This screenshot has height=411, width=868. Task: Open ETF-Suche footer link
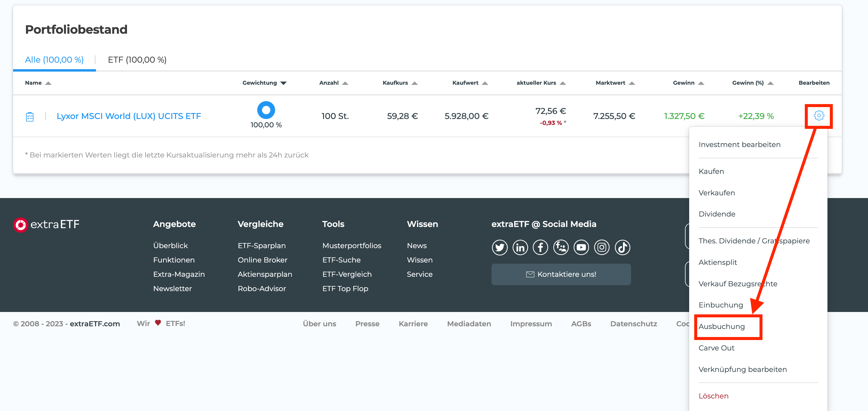click(x=341, y=260)
